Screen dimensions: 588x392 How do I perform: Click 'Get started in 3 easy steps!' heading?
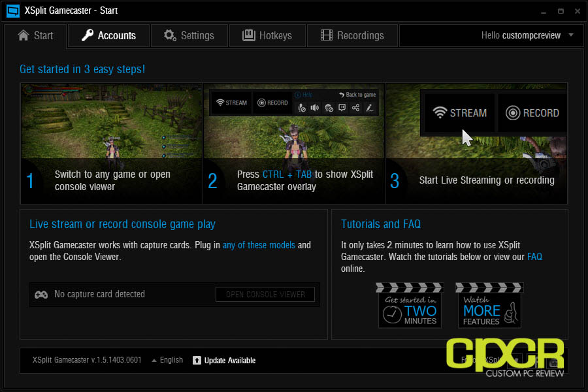coord(82,69)
